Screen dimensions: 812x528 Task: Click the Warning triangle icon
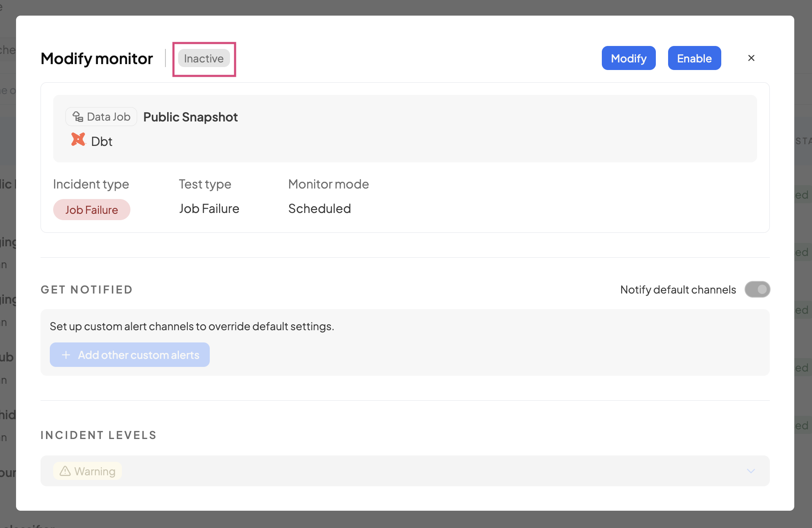point(65,471)
